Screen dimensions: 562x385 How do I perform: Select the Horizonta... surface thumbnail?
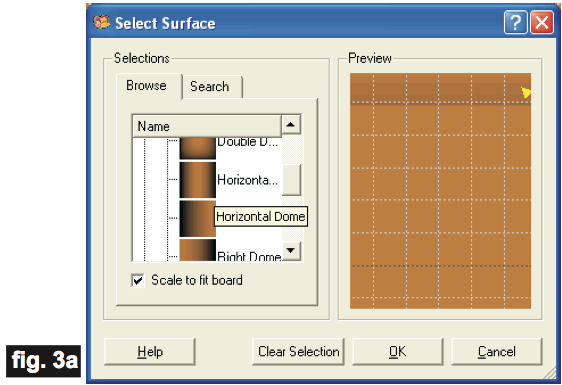coord(197,180)
